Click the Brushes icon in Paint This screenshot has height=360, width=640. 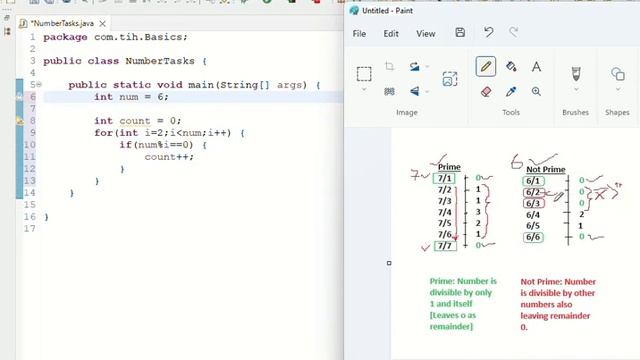[x=576, y=74]
